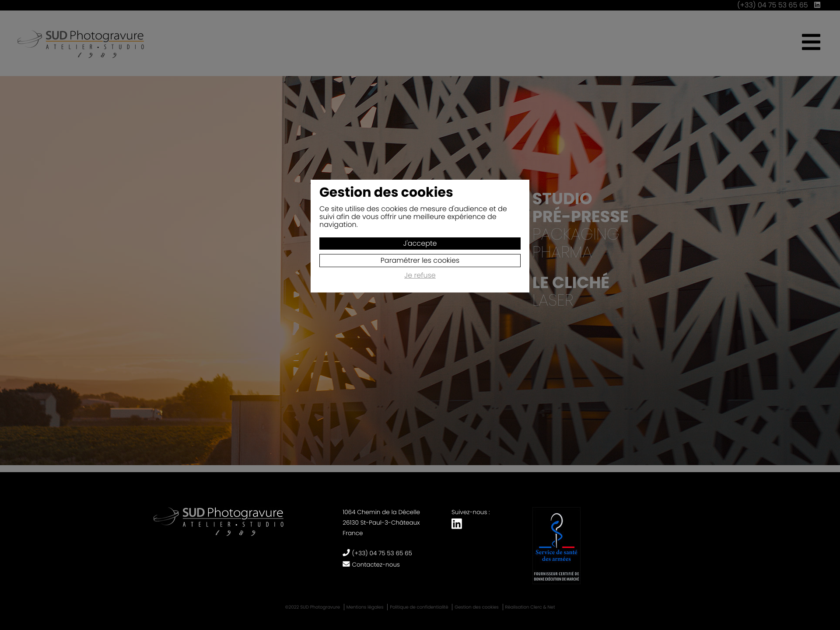The height and width of the screenshot is (630, 840).
Task: Select LE CLICHÉ LASER heading
Action: click(570, 291)
